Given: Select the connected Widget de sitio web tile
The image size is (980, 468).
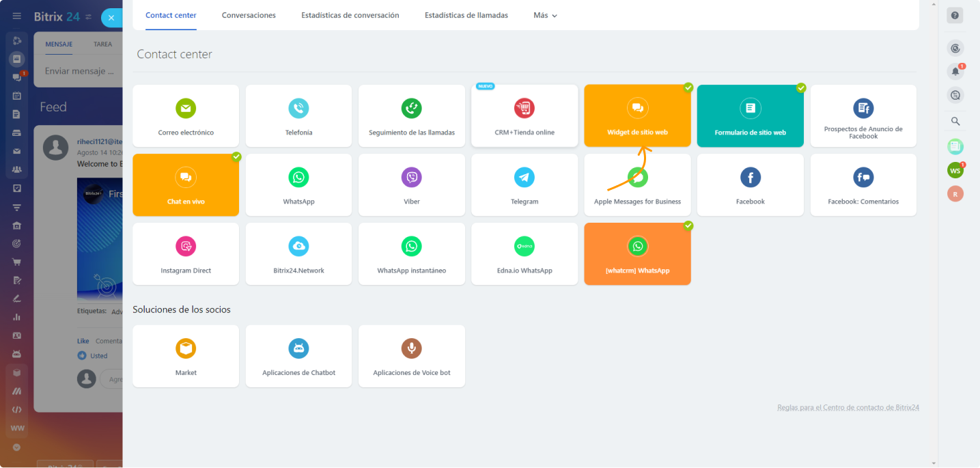Looking at the screenshot, I should (x=637, y=115).
